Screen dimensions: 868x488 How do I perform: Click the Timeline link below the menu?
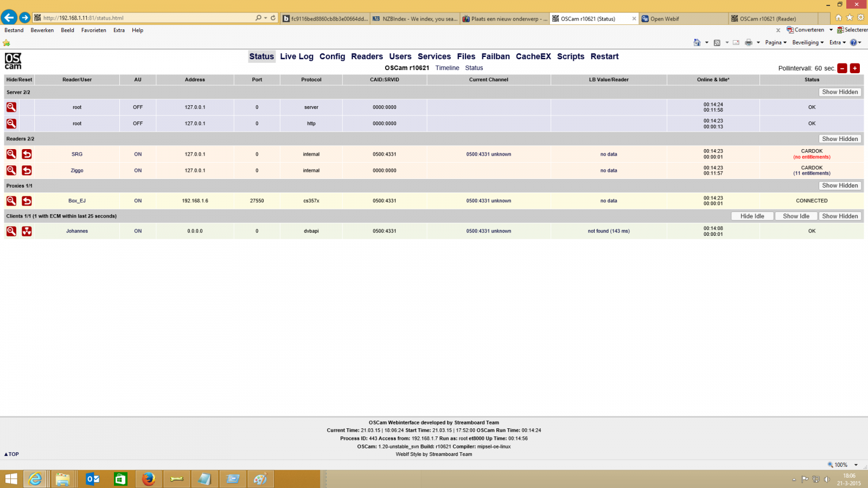pyautogui.click(x=447, y=68)
